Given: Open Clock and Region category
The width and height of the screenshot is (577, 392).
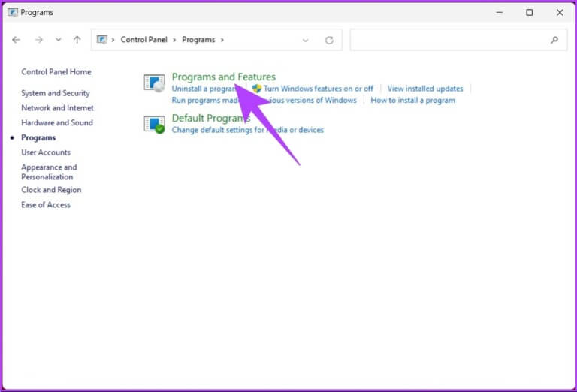Looking at the screenshot, I should tap(51, 190).
